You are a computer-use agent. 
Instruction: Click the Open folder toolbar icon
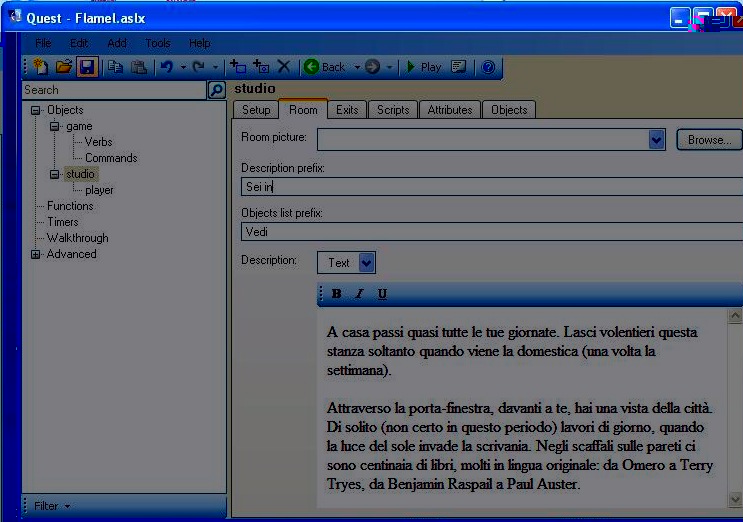click(x=63, y=67)
